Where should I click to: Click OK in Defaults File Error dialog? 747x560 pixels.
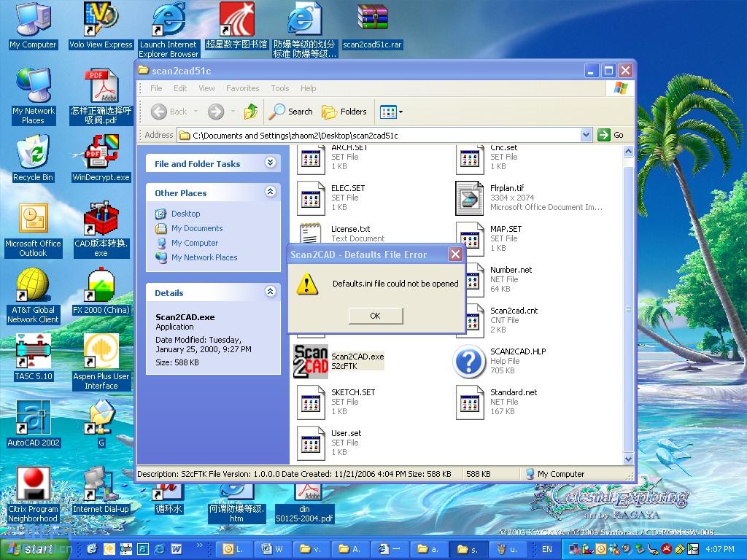tap(376, 316)
